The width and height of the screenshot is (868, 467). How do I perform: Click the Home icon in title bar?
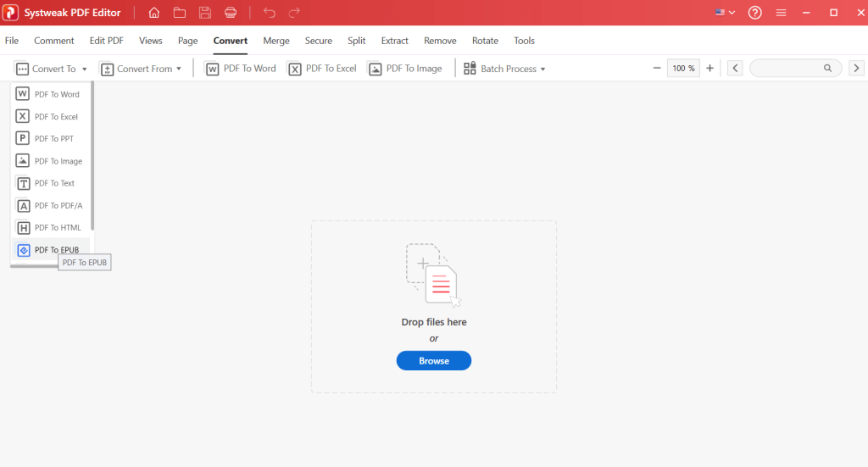pyautogui.click(x=154, y=13)
